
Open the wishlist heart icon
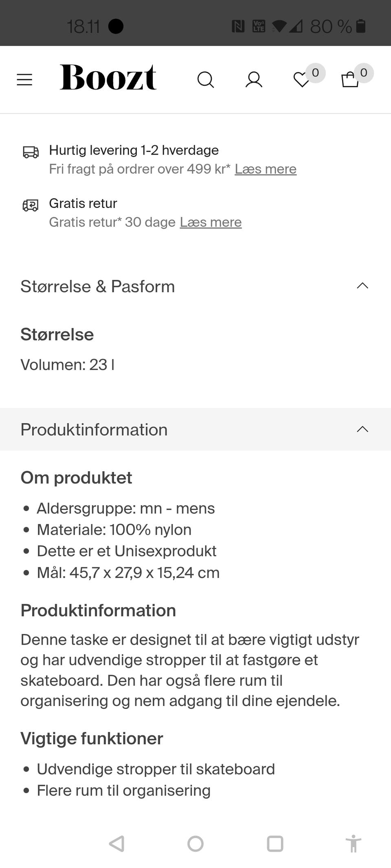(x=302, y=80)
